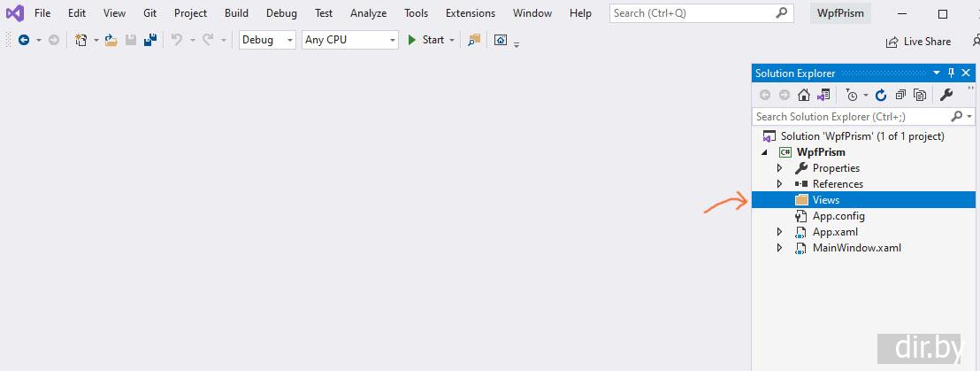Image resolution: width=980 pixels, height=371 pixels.
Task: Expand the App.xaml tree node
Action: (778, 232)
